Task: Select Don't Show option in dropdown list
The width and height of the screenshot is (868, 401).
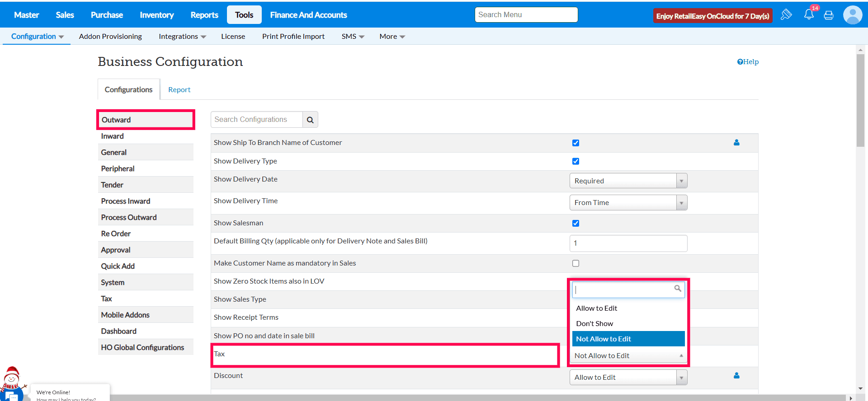Action: [x=594, y=324]
